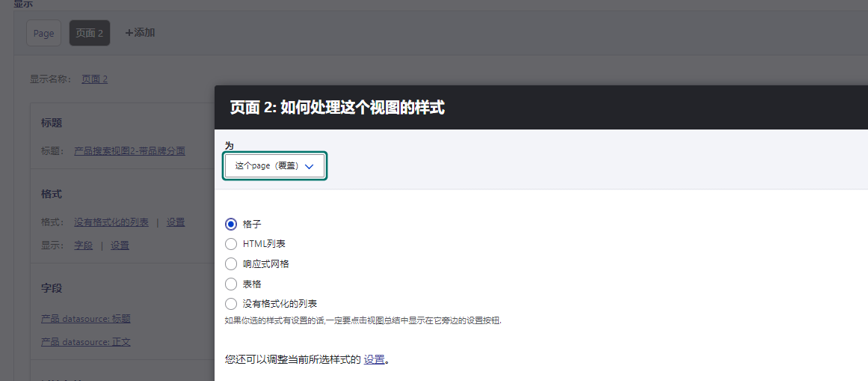Open 设置 link next to format style
Screen dimensions: 868x381
click(x=176, y=222)
